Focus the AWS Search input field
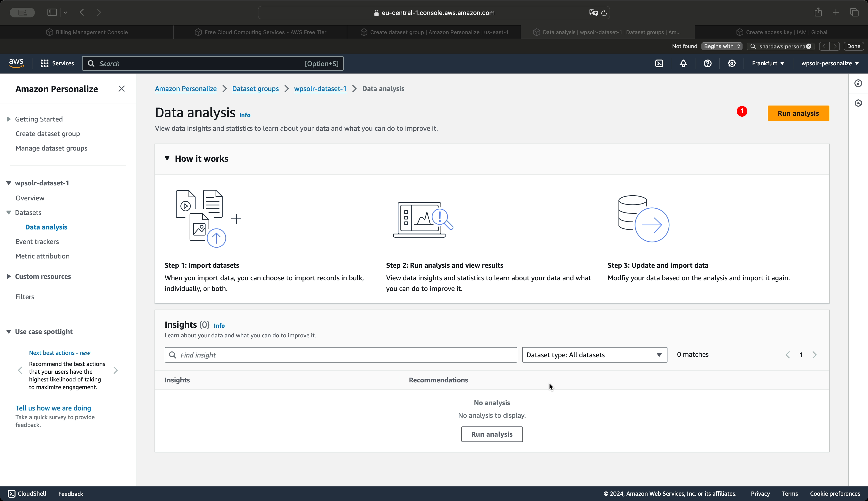The image size is (868, 501). tap(213, 63)
